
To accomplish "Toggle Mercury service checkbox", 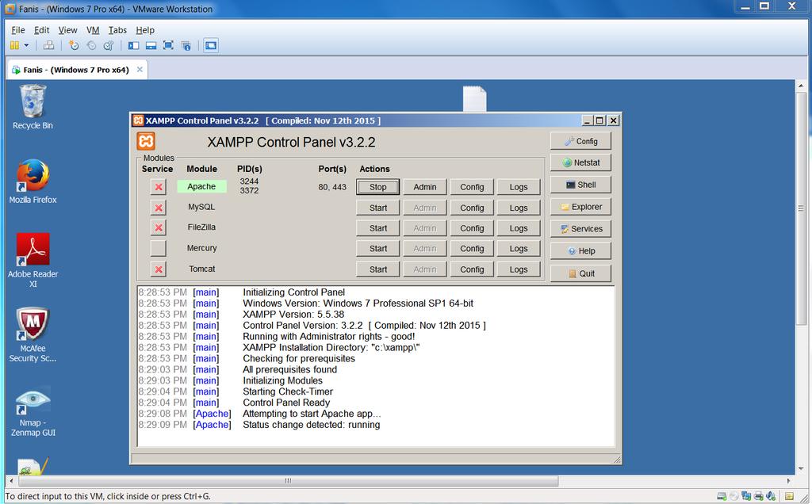I will [x=159, y=248].
